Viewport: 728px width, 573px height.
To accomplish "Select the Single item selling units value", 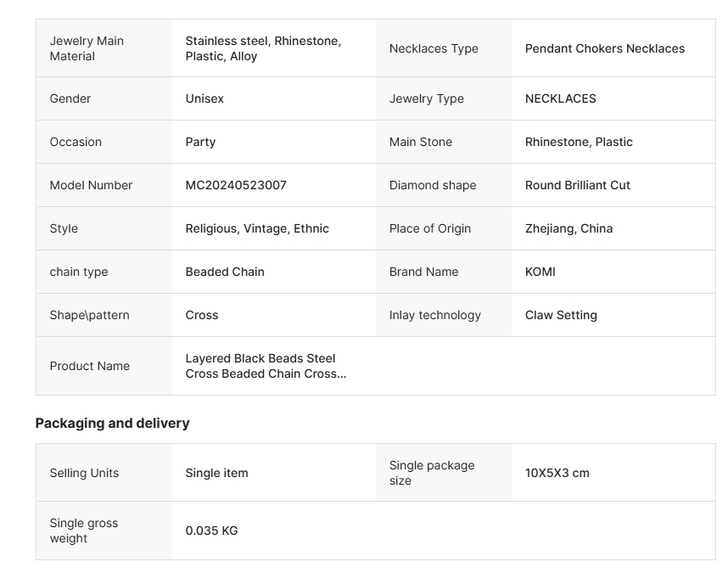I will point(216,473).
